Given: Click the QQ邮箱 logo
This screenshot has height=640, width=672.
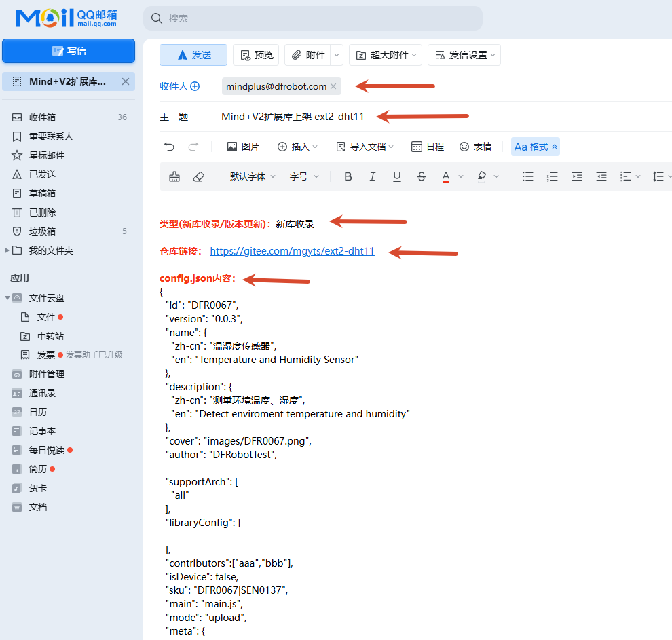Looking at the screenshot, I should tap(66, 18).
